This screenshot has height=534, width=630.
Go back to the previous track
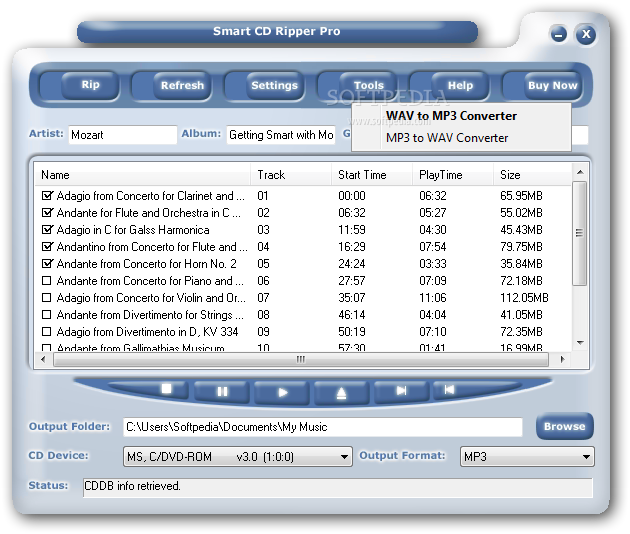[450, 389]
